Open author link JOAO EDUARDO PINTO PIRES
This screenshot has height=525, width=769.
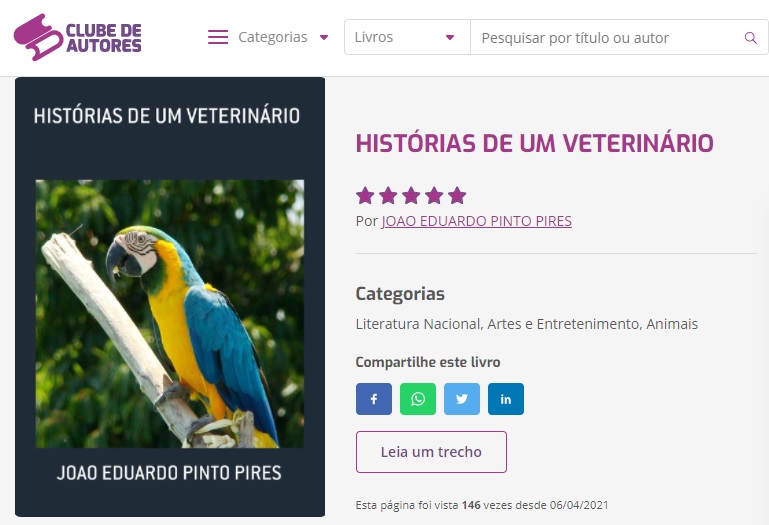(477, 221)
